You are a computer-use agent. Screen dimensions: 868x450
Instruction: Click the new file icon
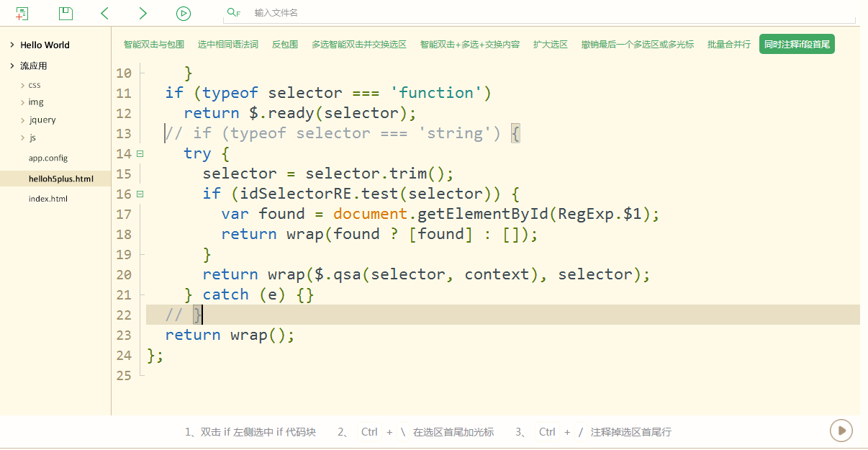(x=22, y=13)
